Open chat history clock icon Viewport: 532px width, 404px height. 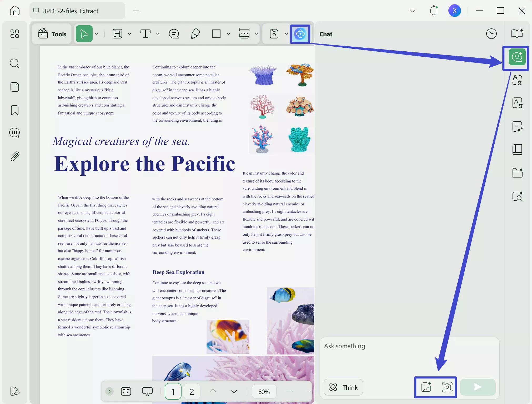click(x=491, y=34)
